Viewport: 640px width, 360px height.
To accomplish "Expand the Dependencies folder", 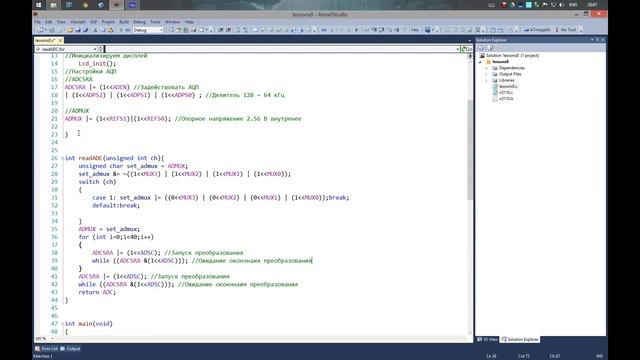I will click(x=487, y=68).
